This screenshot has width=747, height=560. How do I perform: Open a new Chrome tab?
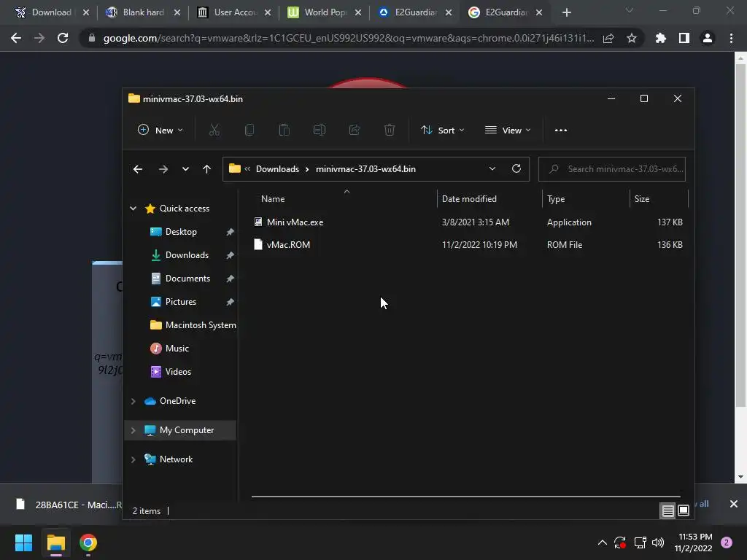pos(566,12)
